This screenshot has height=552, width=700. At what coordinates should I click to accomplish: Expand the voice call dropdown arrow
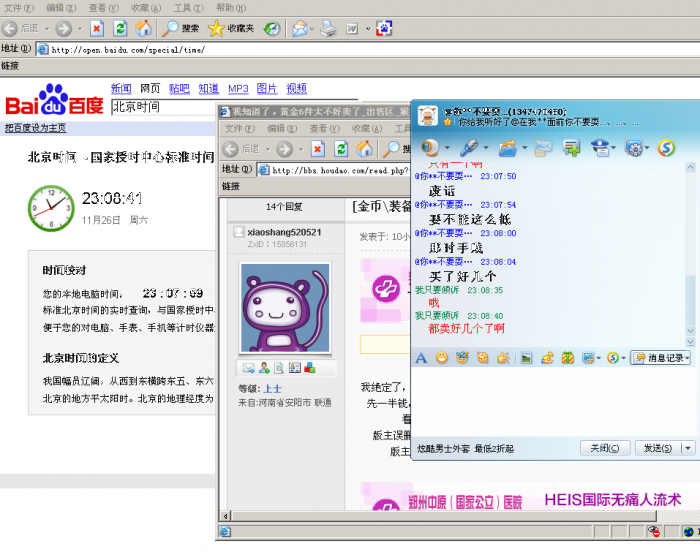click(486, 147)
